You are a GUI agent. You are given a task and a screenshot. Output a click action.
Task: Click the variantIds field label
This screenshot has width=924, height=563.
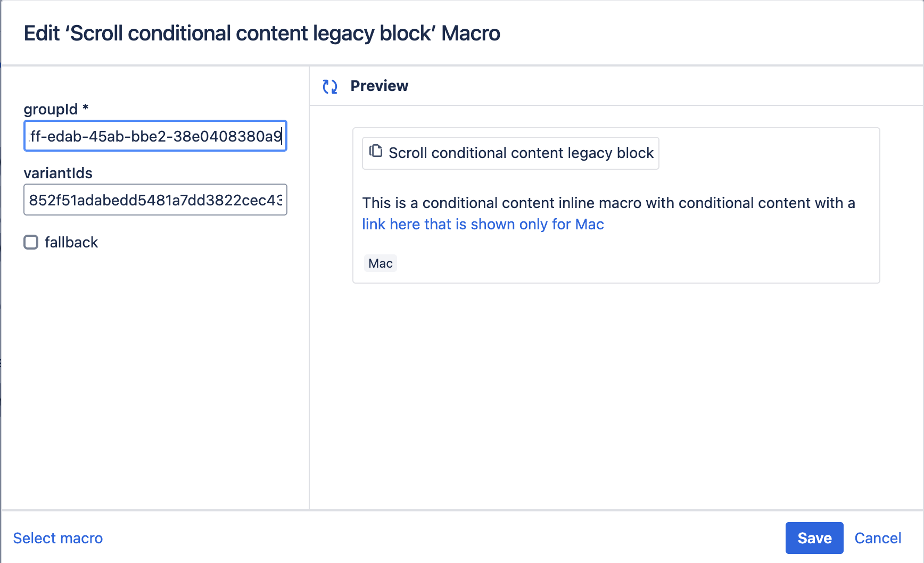point(58,173)
